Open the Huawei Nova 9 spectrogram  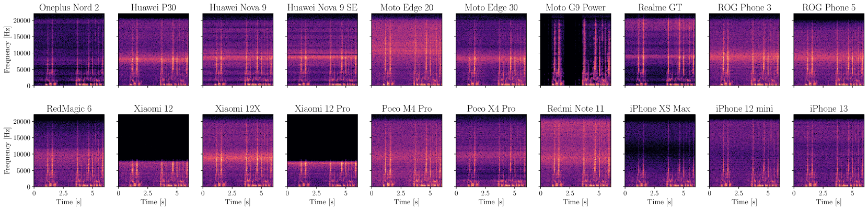coord(238,50)
